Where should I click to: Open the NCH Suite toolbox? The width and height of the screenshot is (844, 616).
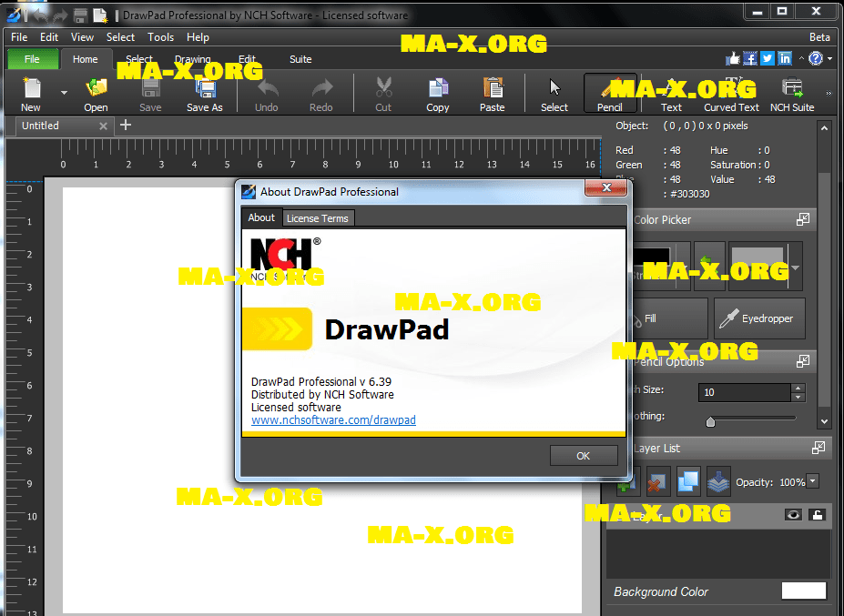tap(792, 93)
